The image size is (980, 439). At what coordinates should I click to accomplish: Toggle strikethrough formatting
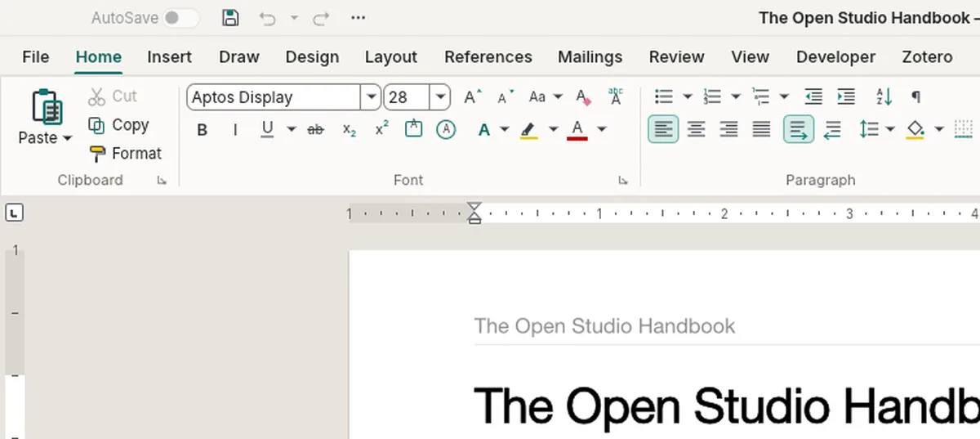[x=315, y=130]
